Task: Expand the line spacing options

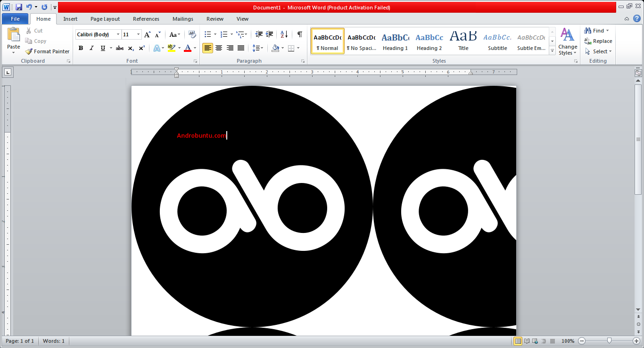Action: [x=262, y=48]
